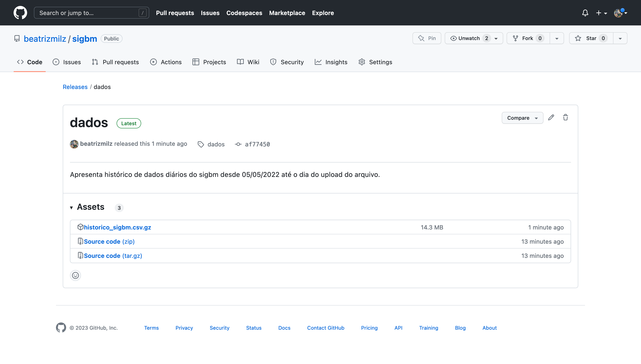Click the GitHub logo in header
The image size is (641, 364).
point(20,13)
